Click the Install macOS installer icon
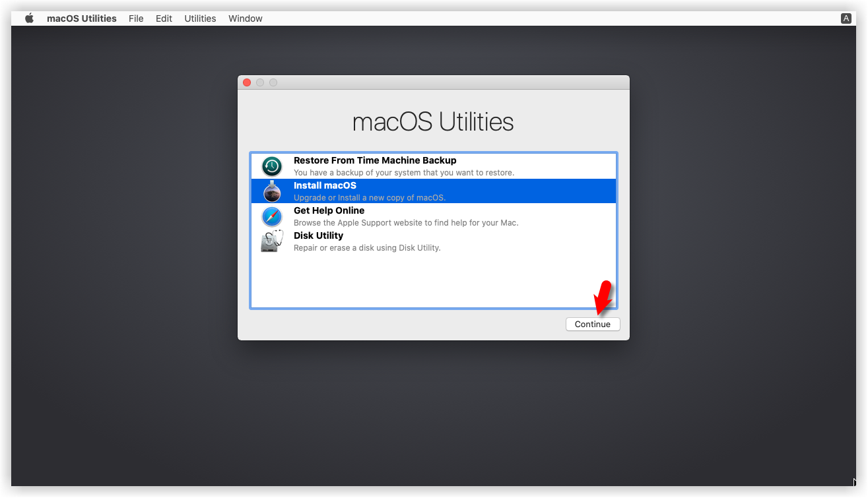 [272, 191]
